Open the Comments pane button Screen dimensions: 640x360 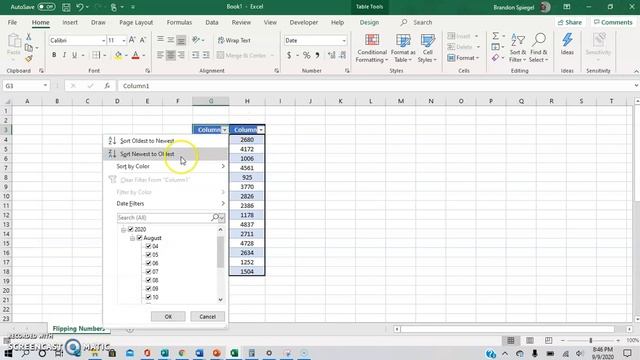pyautogui.click(x=613, y=22)
